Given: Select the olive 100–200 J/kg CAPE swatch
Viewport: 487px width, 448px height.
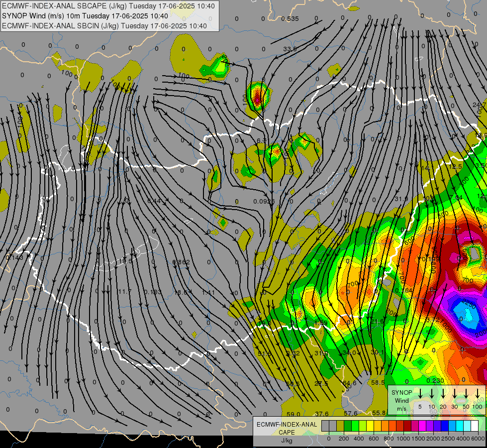Looking at the screenshot, I should click(340, 426).
